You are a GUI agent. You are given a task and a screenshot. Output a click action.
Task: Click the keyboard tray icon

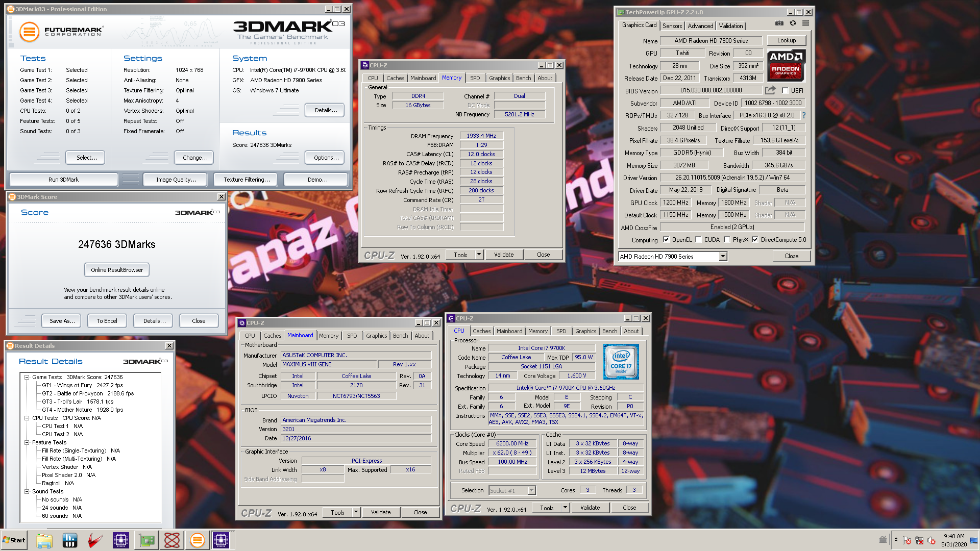[x=883, y=540]
